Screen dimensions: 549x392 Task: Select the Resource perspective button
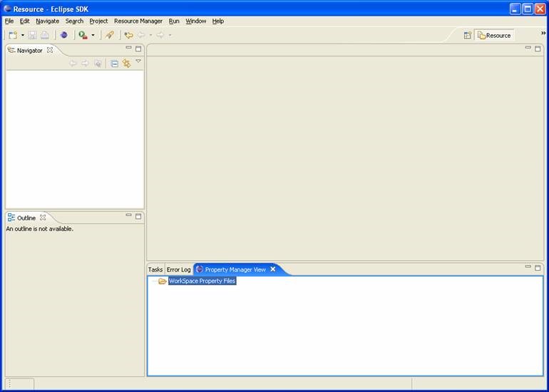click(494, 36)
